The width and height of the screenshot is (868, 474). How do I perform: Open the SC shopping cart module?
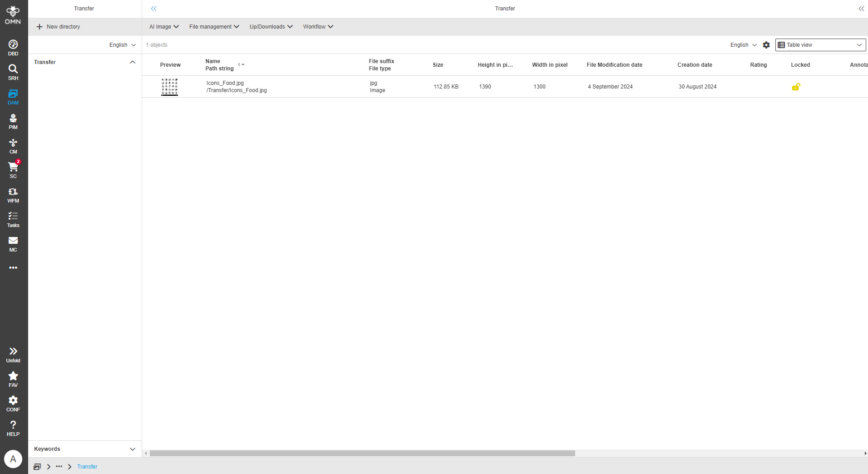pyautogui.click(x=13, y=170)
